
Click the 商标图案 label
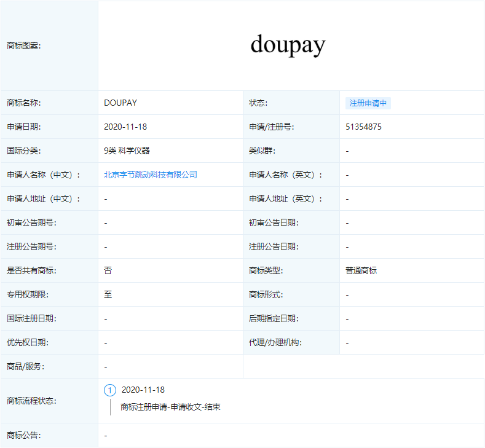coord(24,45)
